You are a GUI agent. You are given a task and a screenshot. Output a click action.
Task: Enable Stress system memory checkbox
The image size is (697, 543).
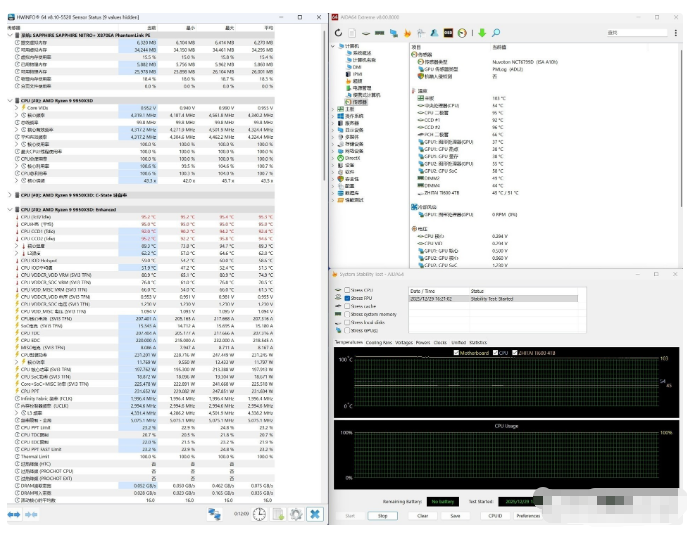(346, 314)
